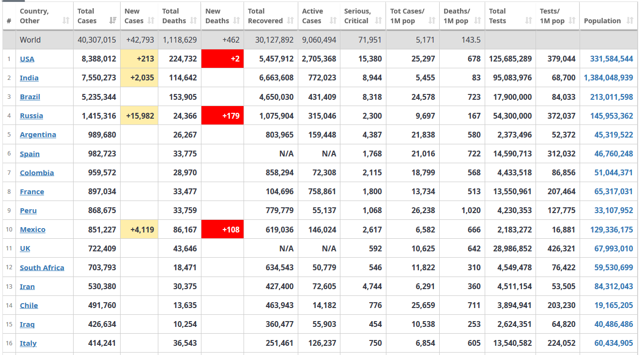Sort by Tests/1M pop icon
Viewport: 644px width, 355px height.
click(572, 21)
